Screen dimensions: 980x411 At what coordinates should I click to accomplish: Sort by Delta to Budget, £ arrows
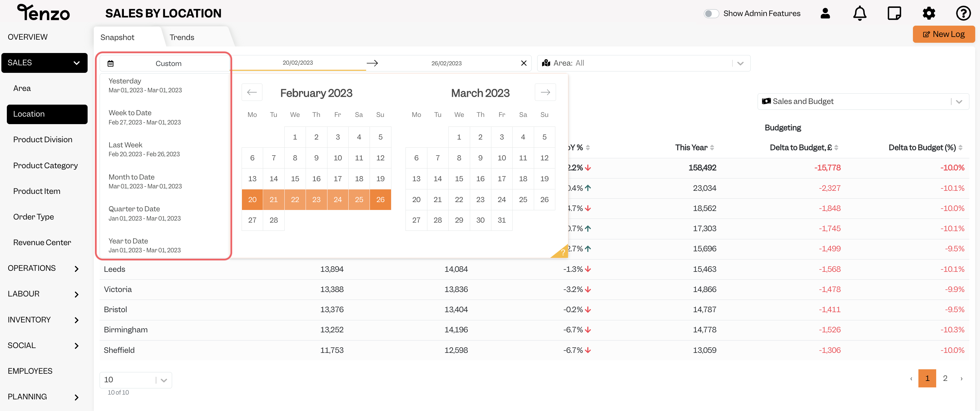[x=836, y=147]
